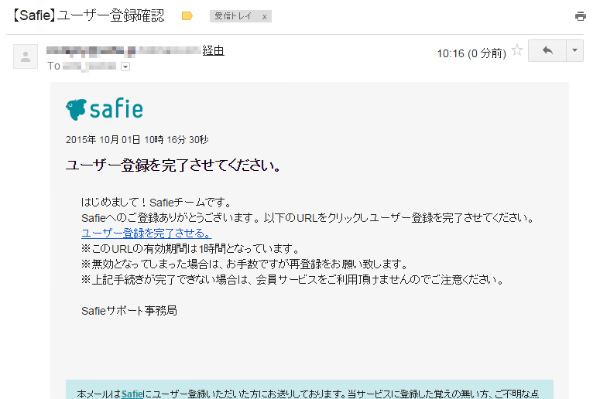Show recipient details dropdown next to To
600x399 pixels.
pos(125,67)
